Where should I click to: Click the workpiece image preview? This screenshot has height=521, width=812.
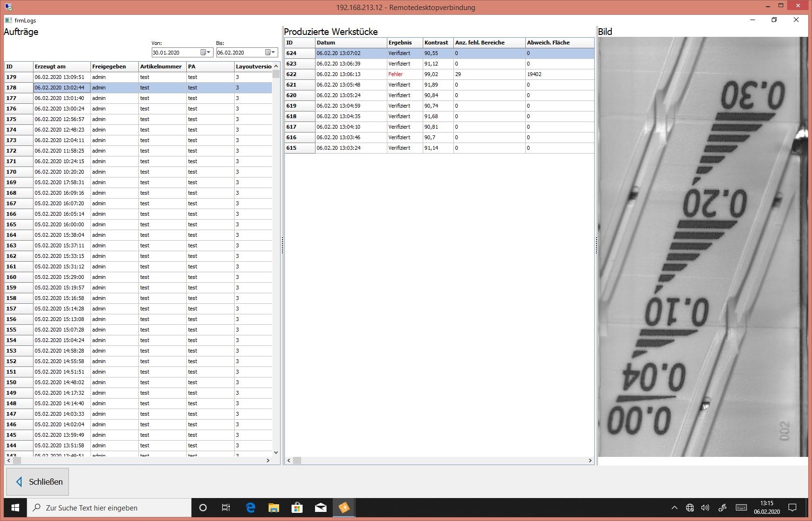(703, 247)
